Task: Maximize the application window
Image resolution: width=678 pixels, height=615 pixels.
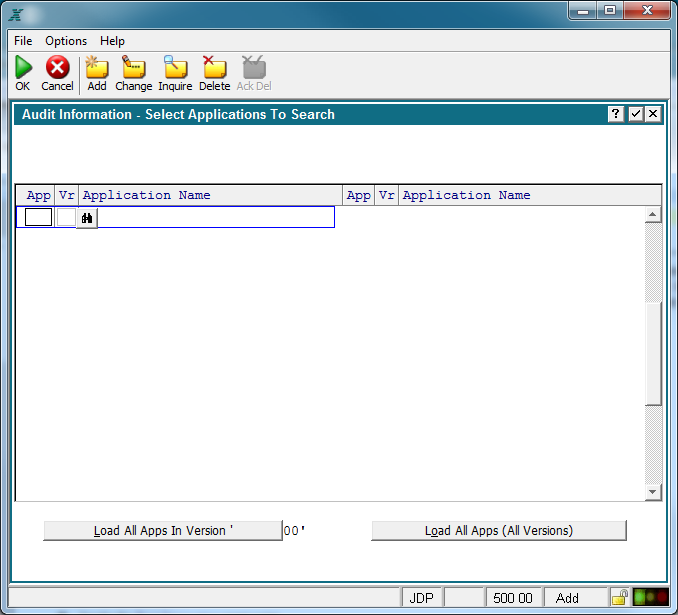Action: click(610, 10)
